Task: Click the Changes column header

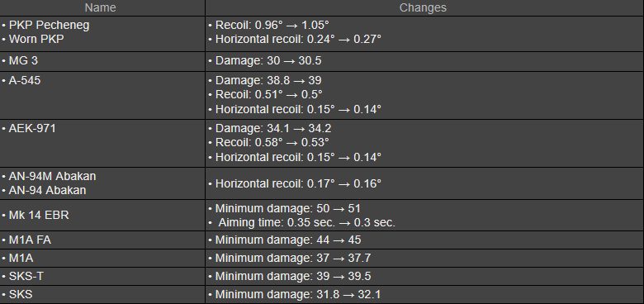Action: coord(423,7)
